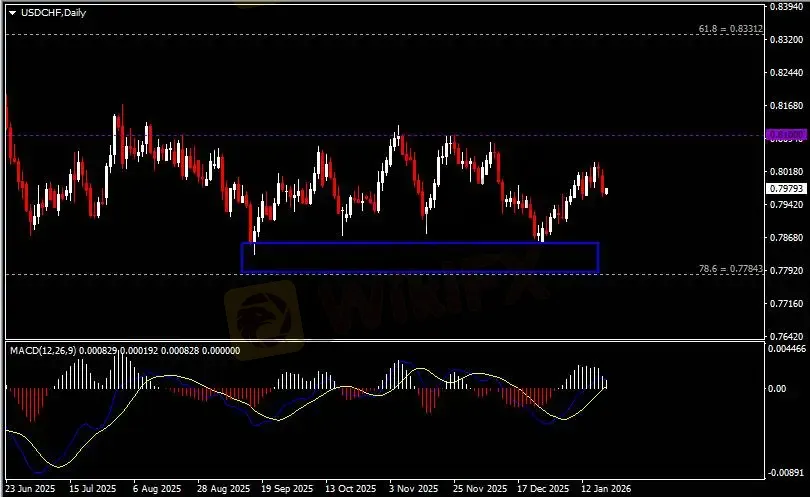Click the 23 Jun 2025 date label
The height and width of the screenshot is (497, 810).
(x=30, y=488)
